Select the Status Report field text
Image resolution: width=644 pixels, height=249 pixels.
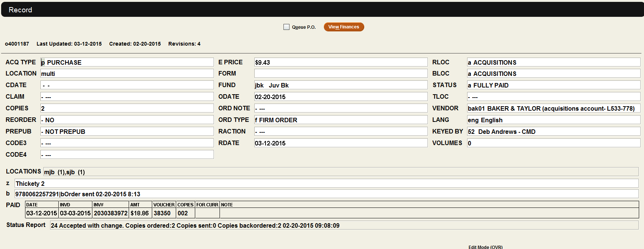pyautogui.click(x=344, y=225)
